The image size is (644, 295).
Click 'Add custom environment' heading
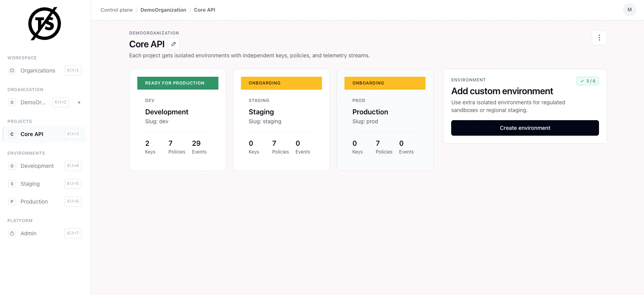coord(502,91)
